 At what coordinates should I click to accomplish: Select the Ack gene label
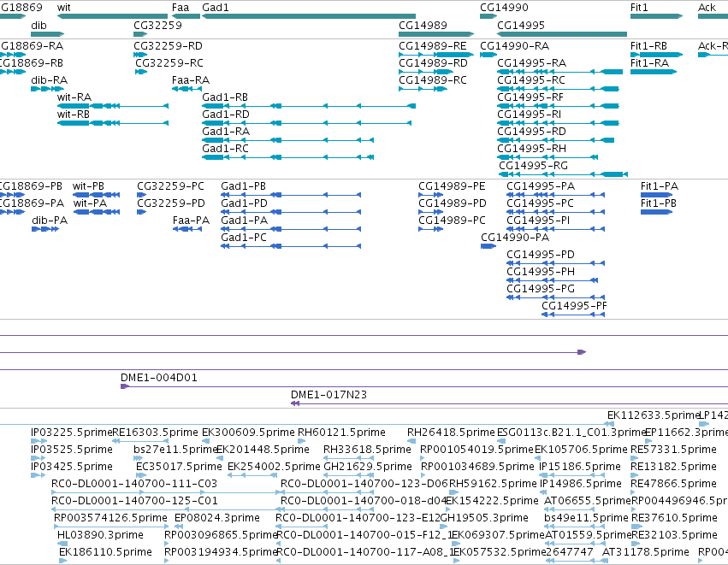pos(707,8)
